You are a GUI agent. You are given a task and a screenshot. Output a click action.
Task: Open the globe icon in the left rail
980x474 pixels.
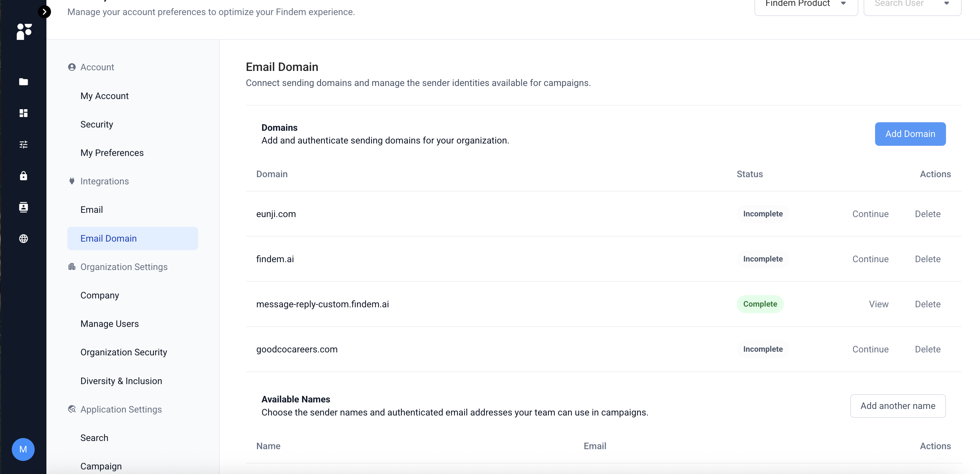coord(23,239)
